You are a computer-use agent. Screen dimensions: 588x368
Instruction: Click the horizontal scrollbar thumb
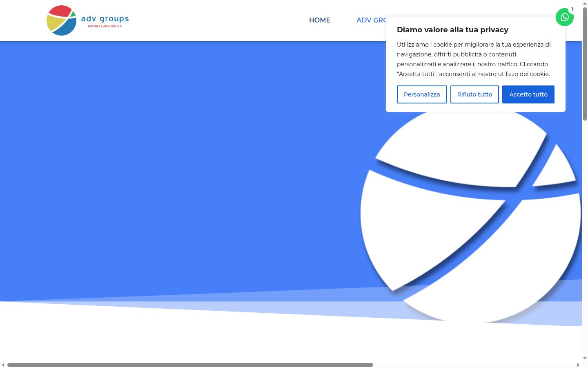tap(190, 365)
